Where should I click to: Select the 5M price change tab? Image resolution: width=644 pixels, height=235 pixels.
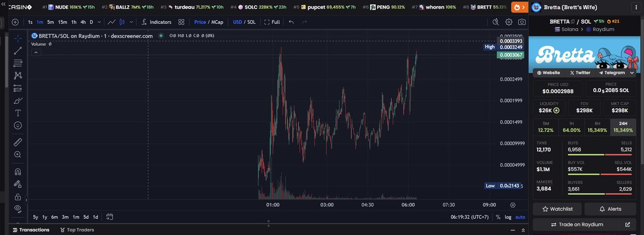point(546,127)
